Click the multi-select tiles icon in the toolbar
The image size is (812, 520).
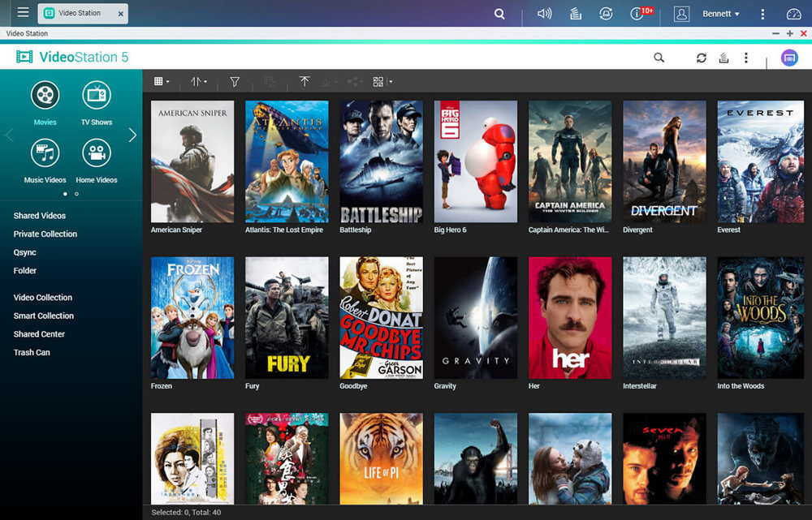(x=378, y=82)
